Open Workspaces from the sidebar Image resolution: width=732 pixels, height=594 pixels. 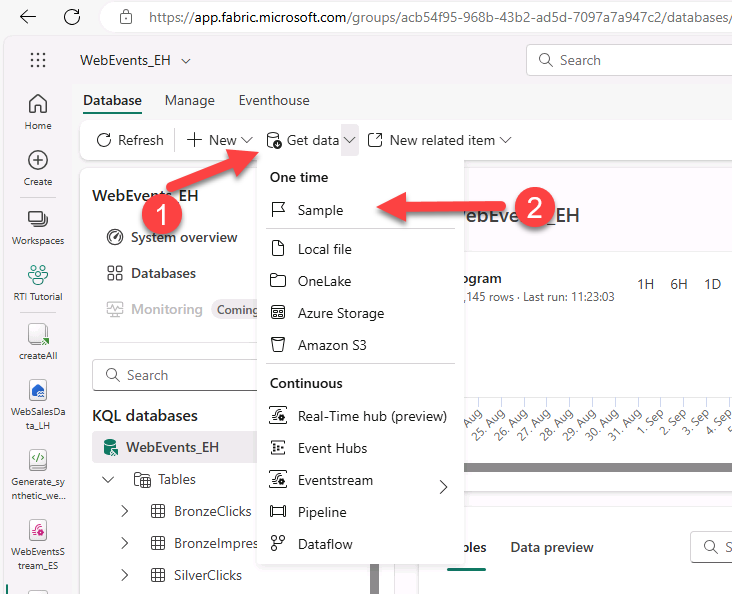click(38, 226)
